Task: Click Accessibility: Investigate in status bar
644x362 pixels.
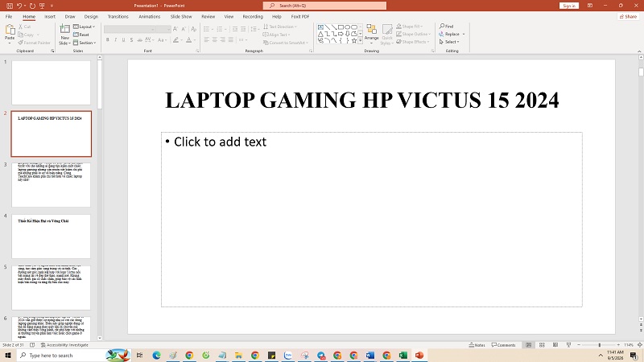Action: click(x=64, y=345)
